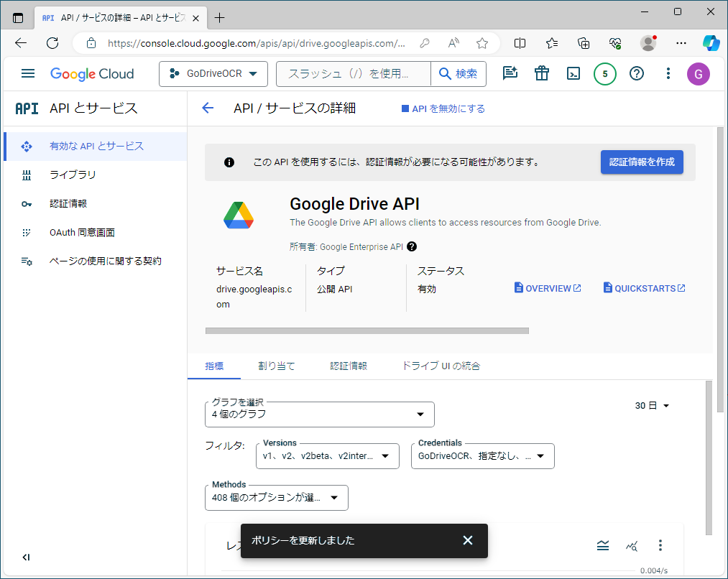Focus the slash search input field

[354, 74]
